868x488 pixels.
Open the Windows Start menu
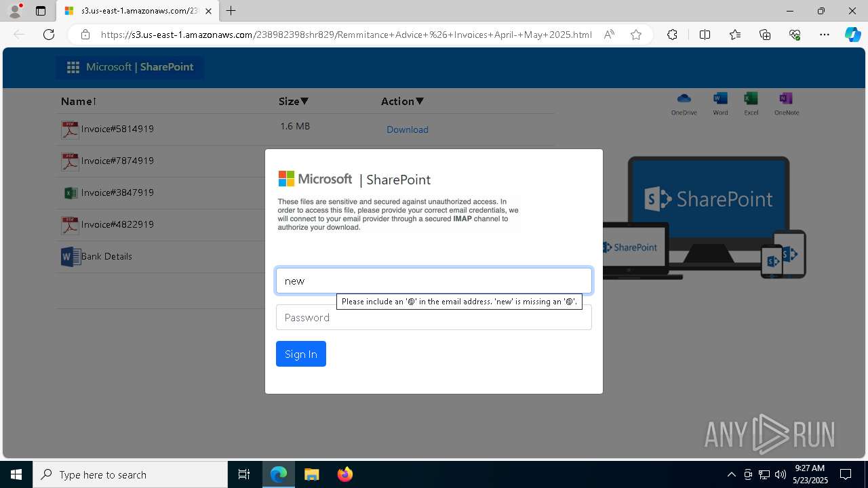pyautogui.click(x=16, y=474)
